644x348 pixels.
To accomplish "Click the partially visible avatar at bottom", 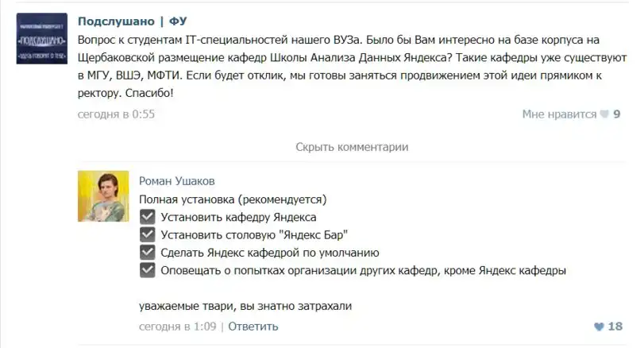I will (x=102, y=345).
